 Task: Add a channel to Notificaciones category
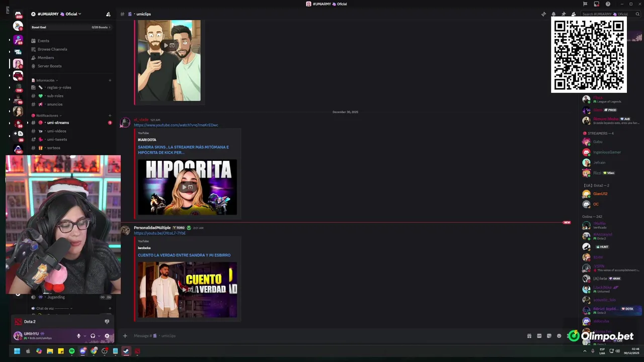[x=110, y=116]
